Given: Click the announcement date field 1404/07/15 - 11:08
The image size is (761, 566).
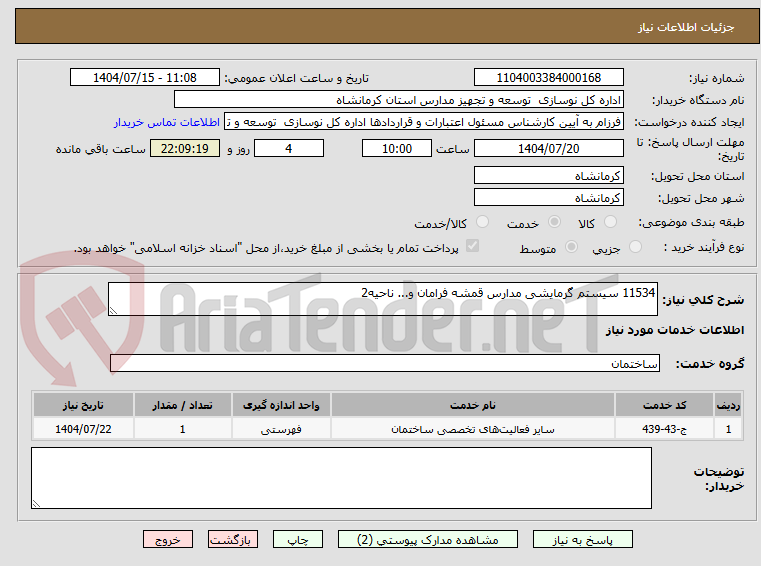Looking at the screenshot, I should 145,78.
